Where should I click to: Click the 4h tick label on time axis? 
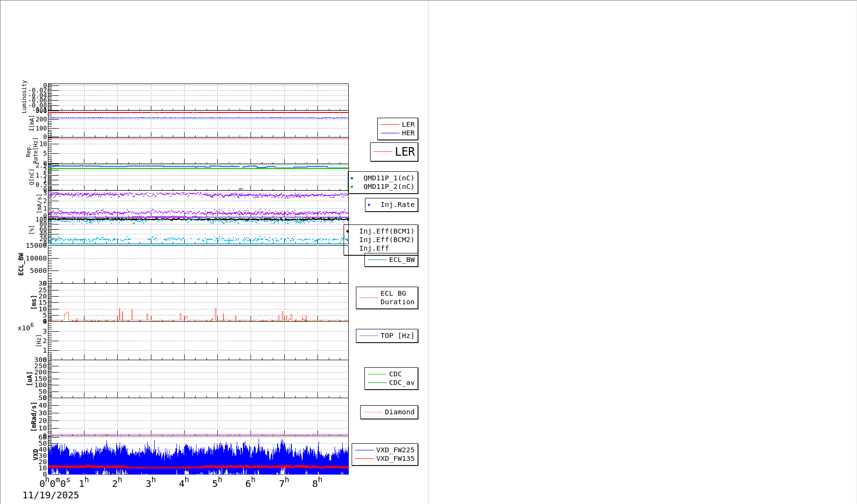click(184, 483)
